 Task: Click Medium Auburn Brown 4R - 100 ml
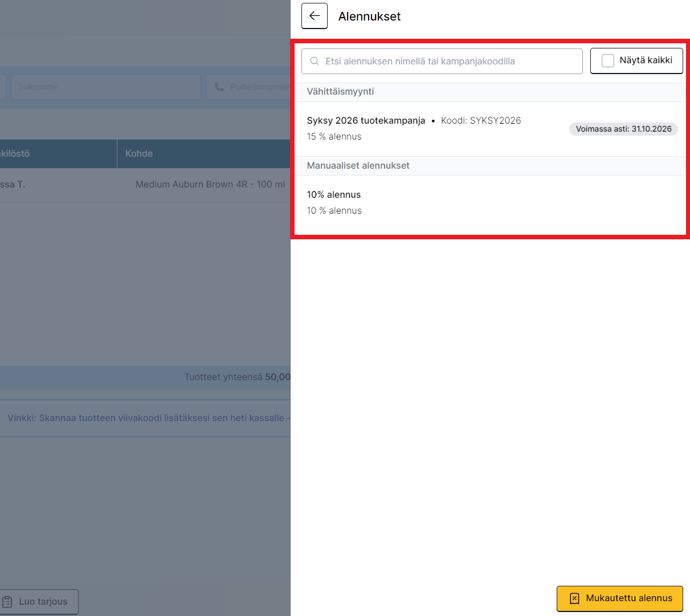click(210, 184)
